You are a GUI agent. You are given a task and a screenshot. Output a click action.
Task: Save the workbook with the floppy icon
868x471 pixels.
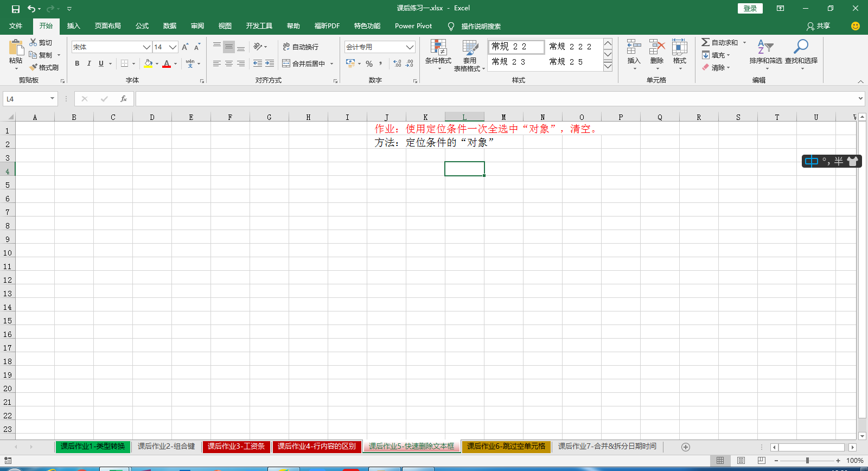(x=16, y=9)
